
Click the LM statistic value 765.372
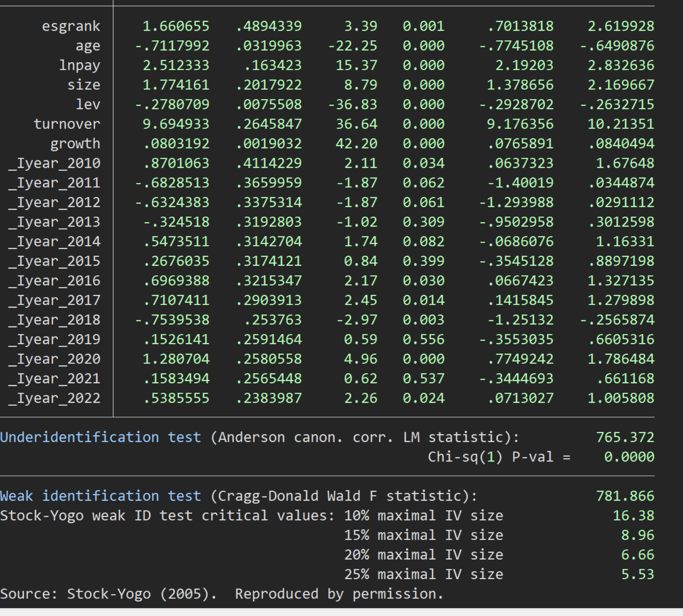[x=625, y=437]
